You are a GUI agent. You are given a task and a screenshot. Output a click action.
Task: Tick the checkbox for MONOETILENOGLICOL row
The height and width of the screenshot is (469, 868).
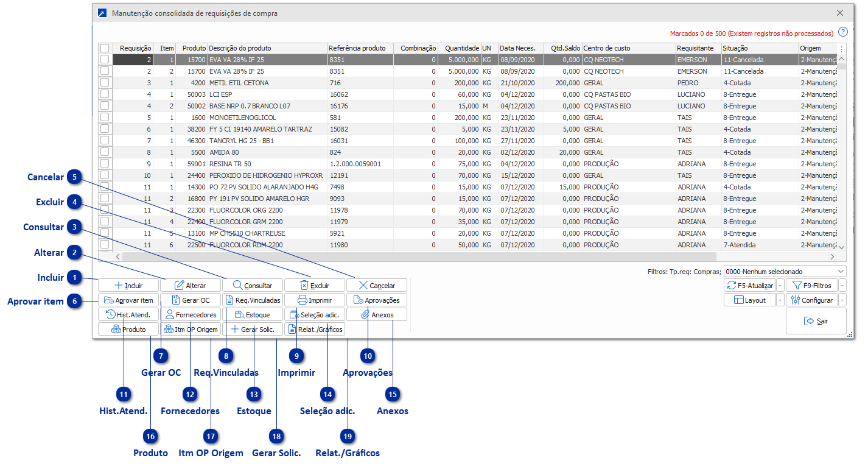pos(105,118)
